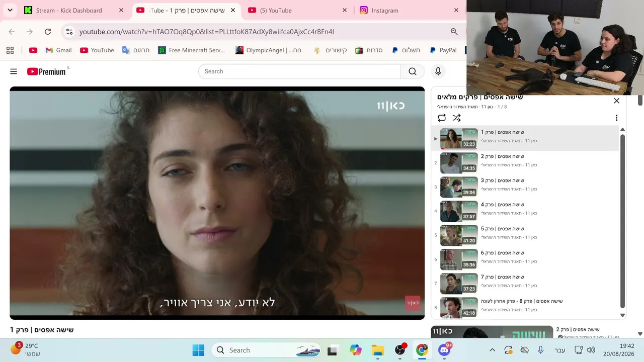Click the display project icon in system tray
Screen dimensions: 644x362
coord(578,350)
